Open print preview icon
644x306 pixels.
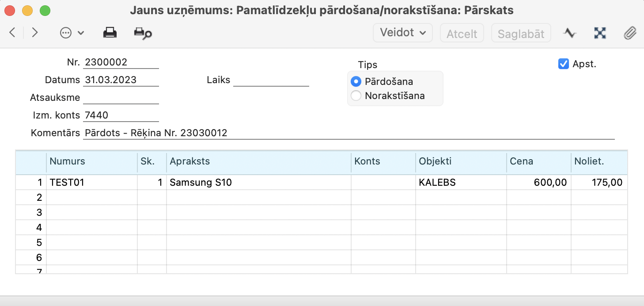143,33
